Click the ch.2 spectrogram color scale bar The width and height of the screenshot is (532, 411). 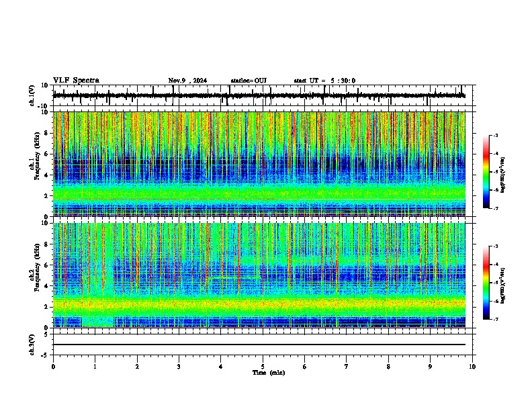[x=486, y=283]
